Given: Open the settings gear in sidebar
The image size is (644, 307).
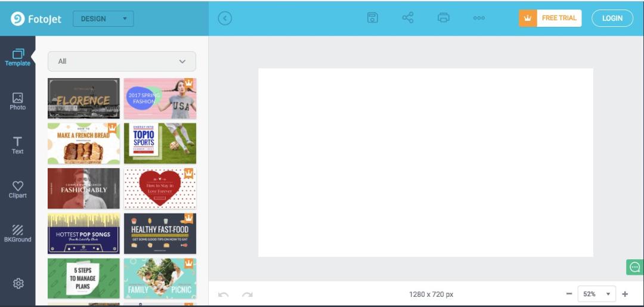Looking at the screenshot, I should click(x=18, y=283).
